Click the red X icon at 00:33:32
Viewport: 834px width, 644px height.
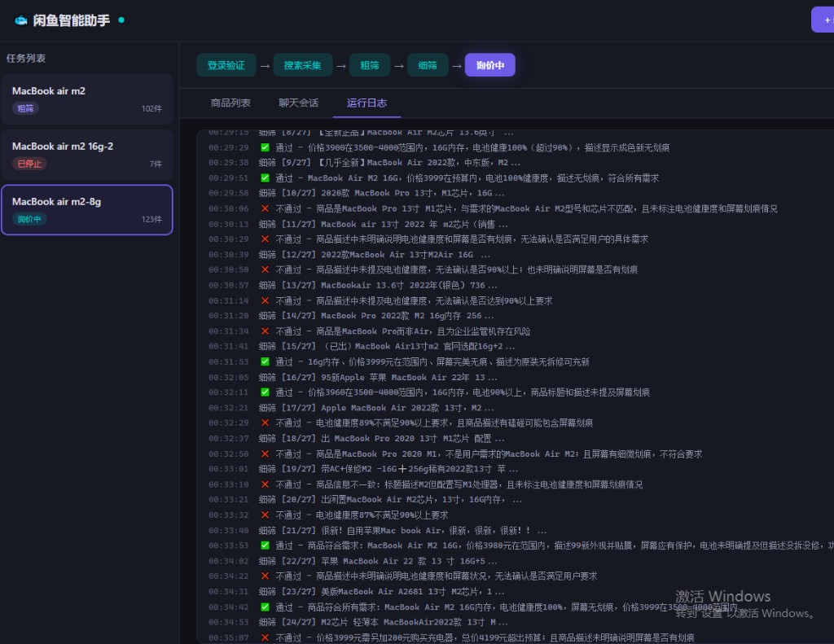click(x=265, y=515)
